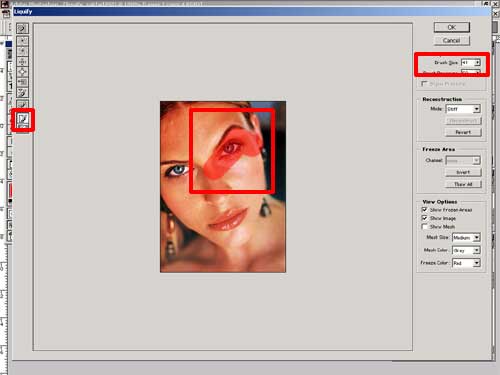Screen dimensions: 500x375
Task: Select the Bloat tool
Action: tap(22, 72)
